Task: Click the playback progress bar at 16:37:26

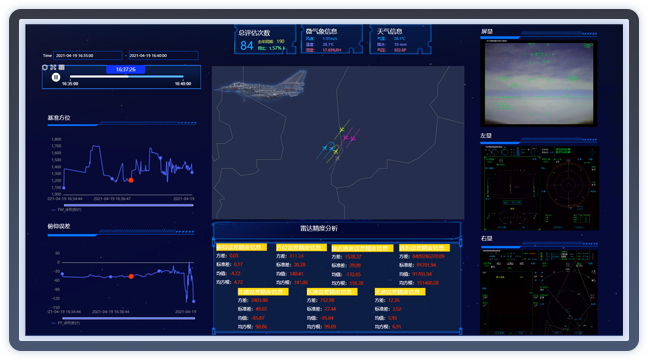Action: (126, 76)
